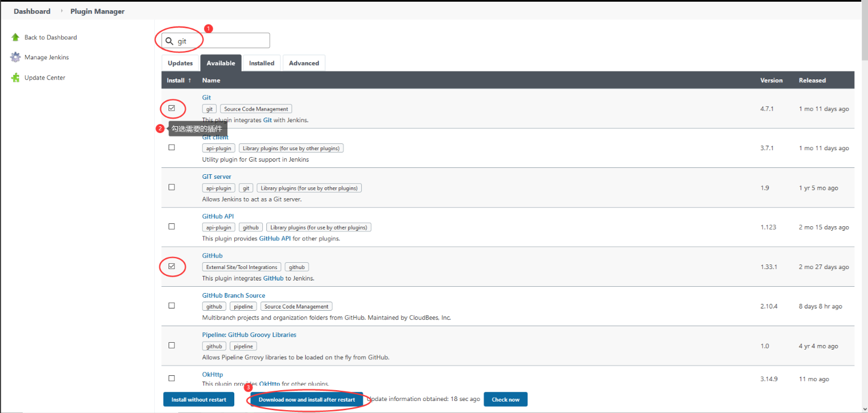Click '8 days 8 hr ago' release text
Screen dimensions: 868x413
point(821,306)
